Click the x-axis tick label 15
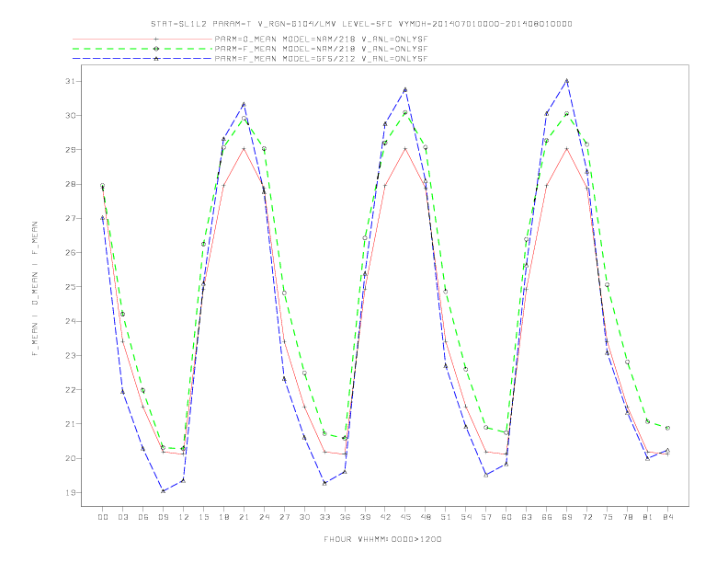Viewport: 728px width, 563px height. tap(203, 517)
